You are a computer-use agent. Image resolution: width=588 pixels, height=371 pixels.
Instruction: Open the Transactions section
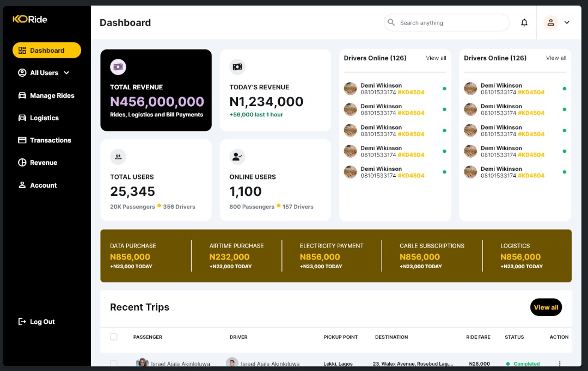click(22, 140)
